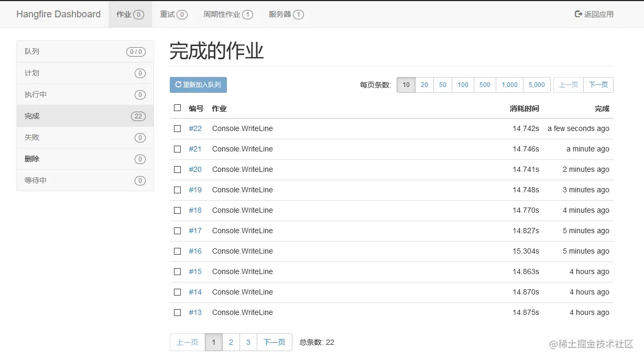Click the Hangfire Dashboard brand link

[x=58, y=14]
